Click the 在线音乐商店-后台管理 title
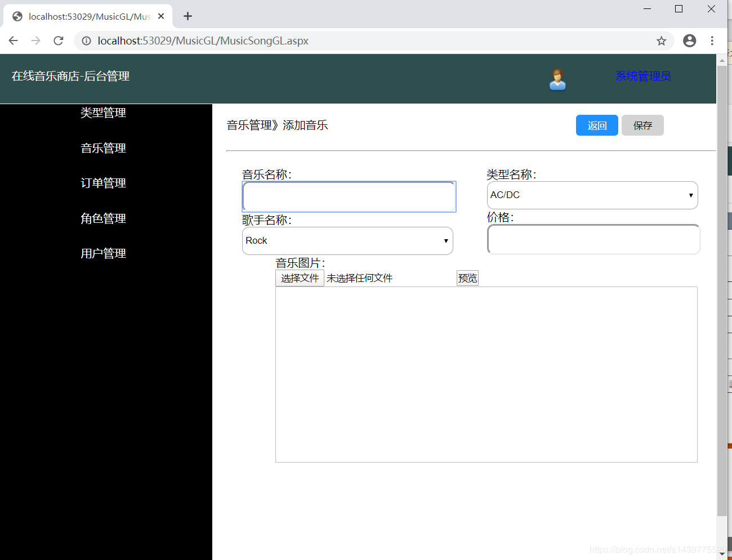Screen dimensions: 732x560 tap(71, 76)
